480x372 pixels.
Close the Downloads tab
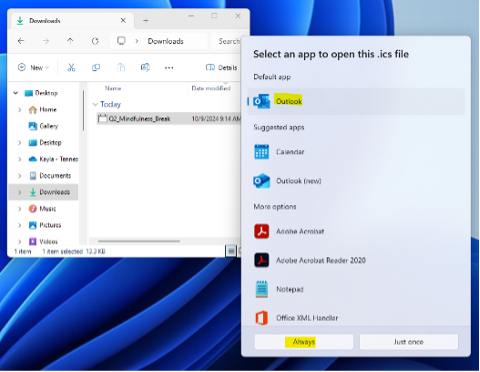click(x=123, y=21)
